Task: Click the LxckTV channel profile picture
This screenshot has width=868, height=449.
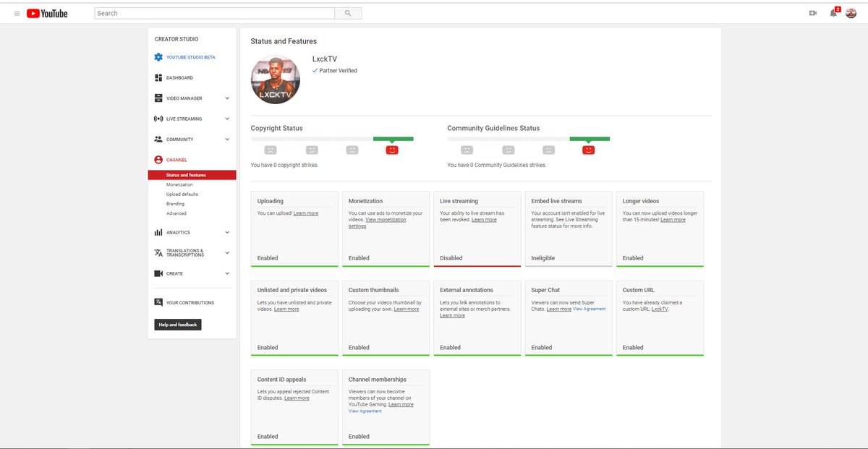Action: 276,78
